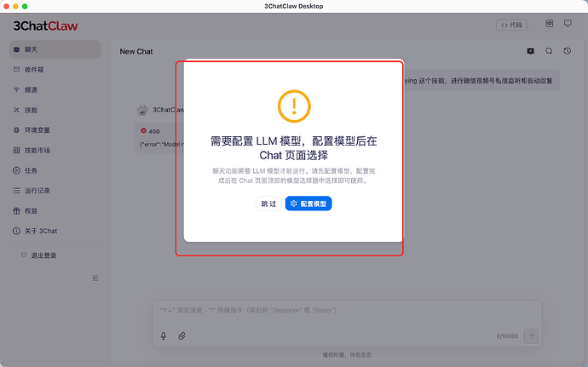Open 任务 in the sidebar
This screenshot has height=367, width=588.
[55, 170]
